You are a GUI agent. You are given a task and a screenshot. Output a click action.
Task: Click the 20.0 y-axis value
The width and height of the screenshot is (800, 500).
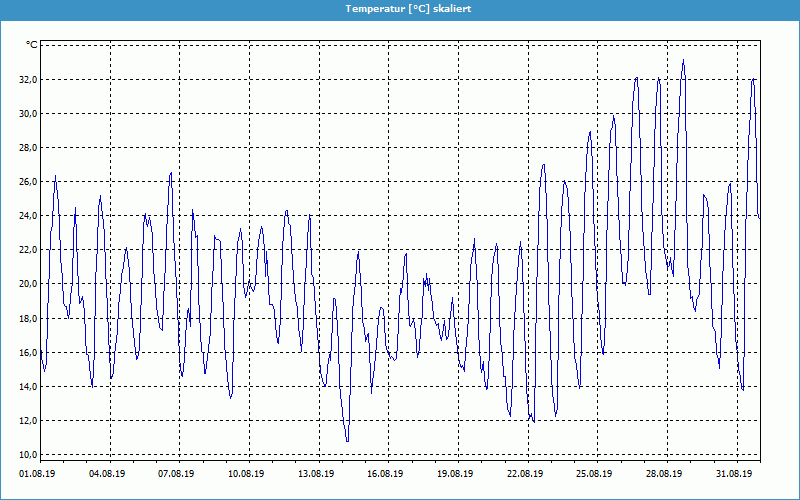[x=28, y=284]
